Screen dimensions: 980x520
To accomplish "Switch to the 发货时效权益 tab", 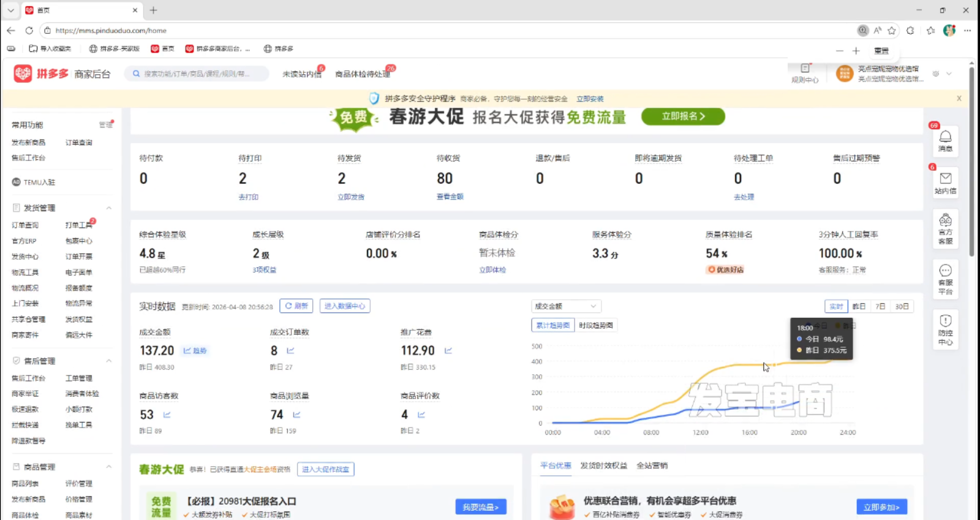I will coord(603,465).
